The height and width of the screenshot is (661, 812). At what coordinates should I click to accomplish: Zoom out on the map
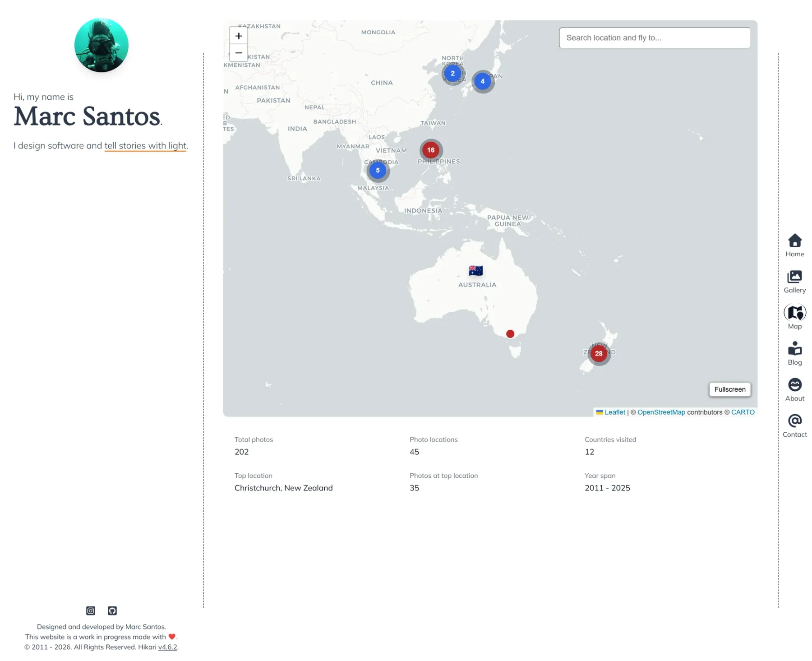pos(239,53)
